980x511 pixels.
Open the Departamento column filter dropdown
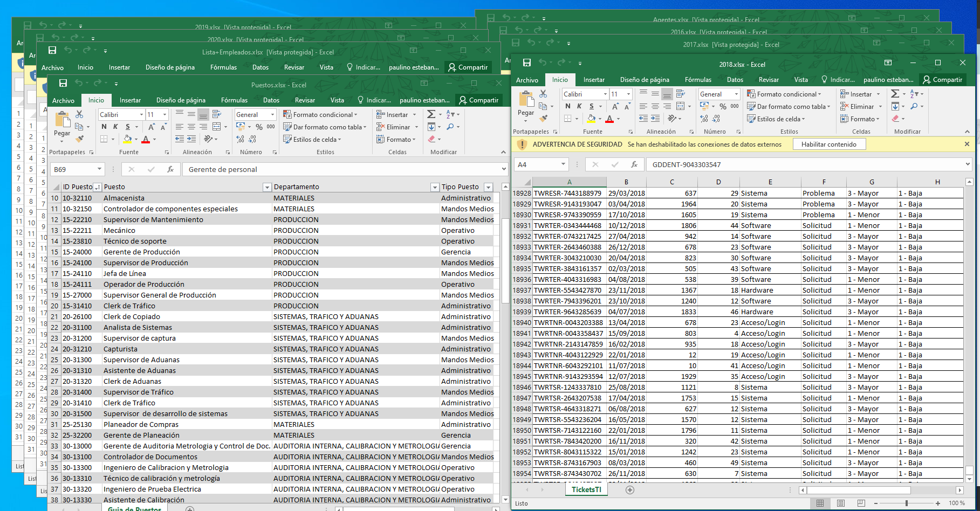point(434,187)
